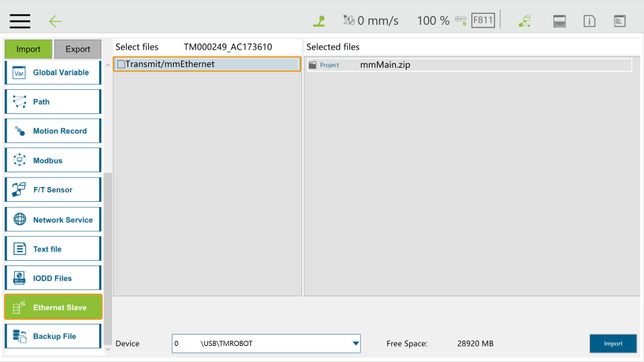Image resolution: width=644 pixels, height=362 pixels.
Task: Click the Project label in selected files
Action: click(x=329, y=65)
